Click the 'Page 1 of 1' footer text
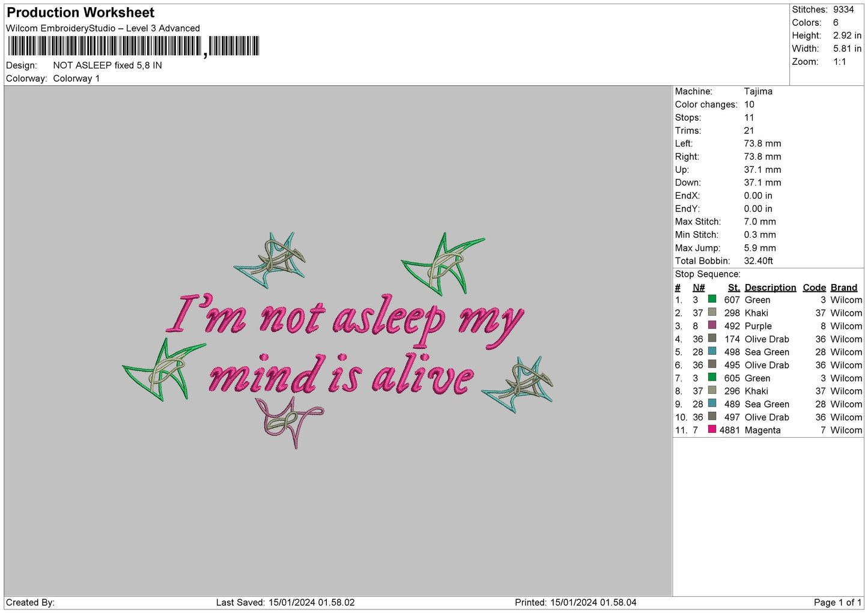 (837, 602)
